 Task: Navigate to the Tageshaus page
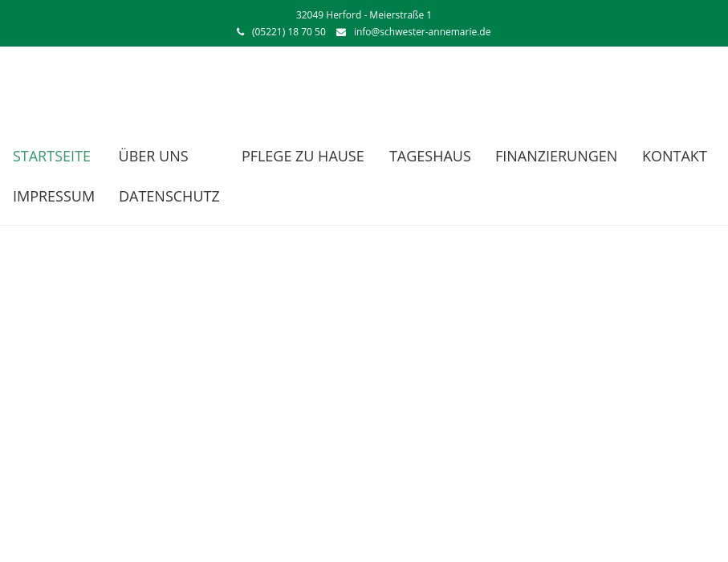[x=429, y=156]
